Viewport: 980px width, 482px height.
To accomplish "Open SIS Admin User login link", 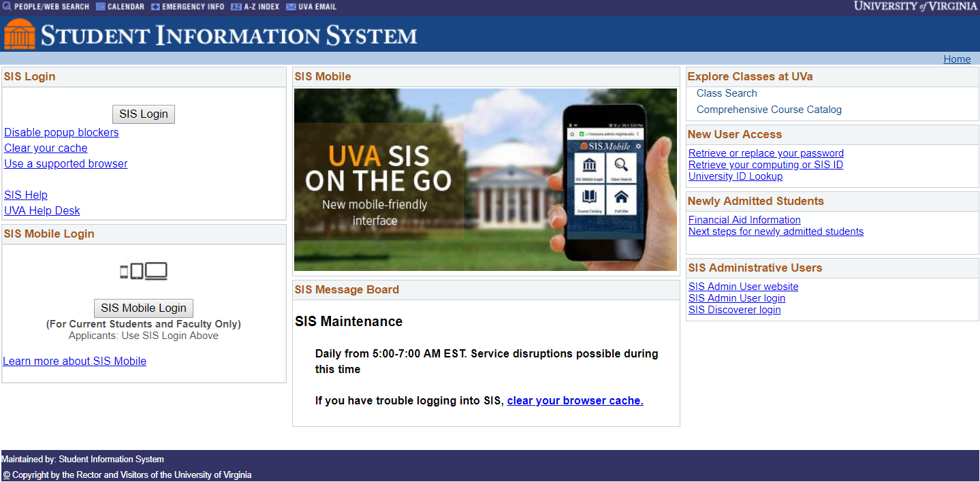I will coord(737,298).
